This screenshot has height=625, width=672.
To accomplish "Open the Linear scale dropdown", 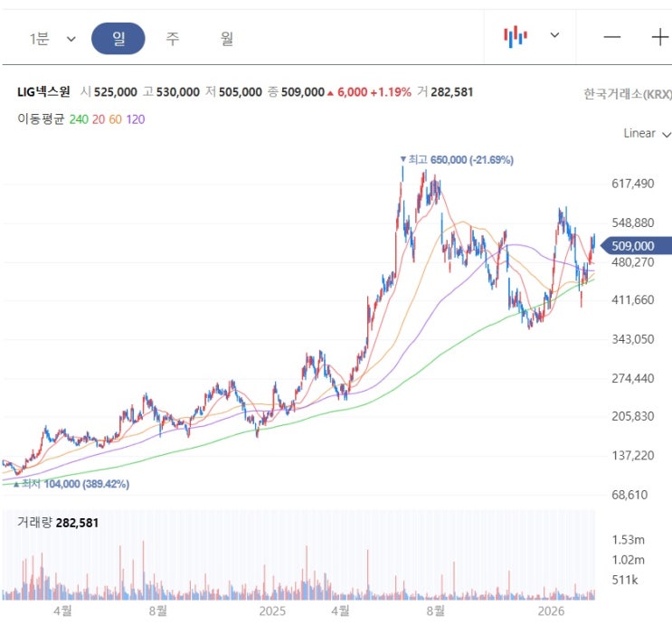I will pyautogui.click(x=647, y=134).
